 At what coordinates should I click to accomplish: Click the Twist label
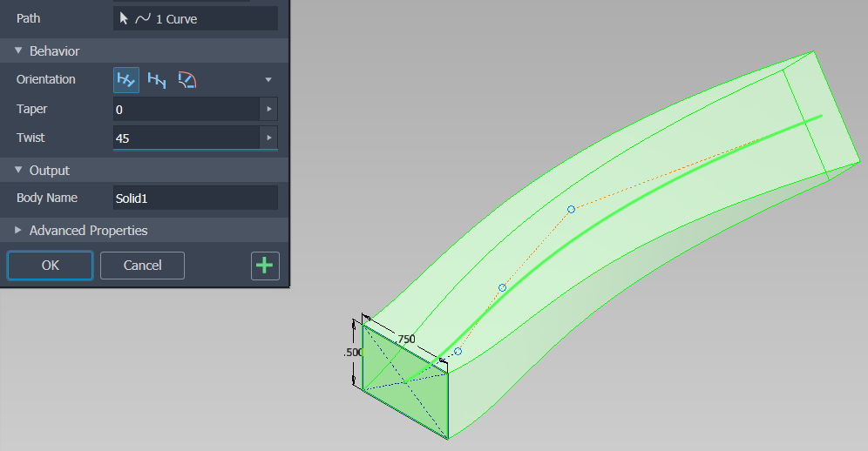tap(31, 138)
